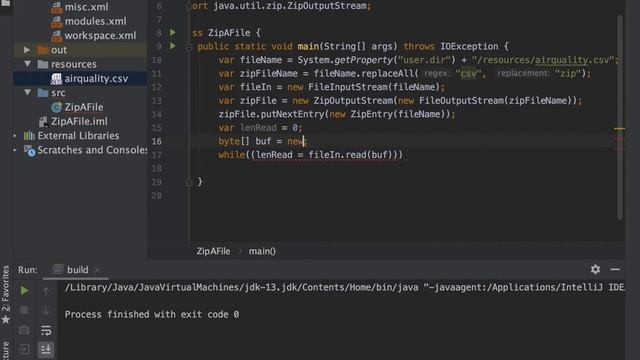
Task: Place cursor after new on line 16
Action: click(304, 141)
